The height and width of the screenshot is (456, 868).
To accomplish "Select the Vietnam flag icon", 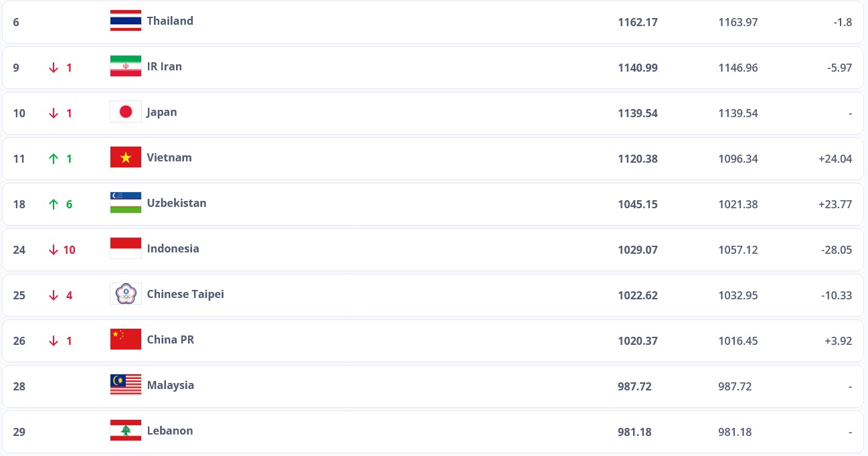I will tap(125, 157).
